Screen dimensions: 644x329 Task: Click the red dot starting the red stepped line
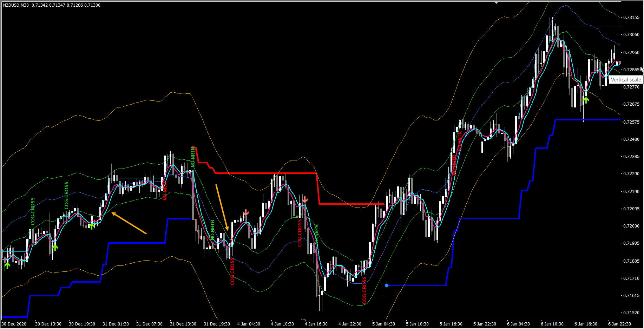coord(193,147)
